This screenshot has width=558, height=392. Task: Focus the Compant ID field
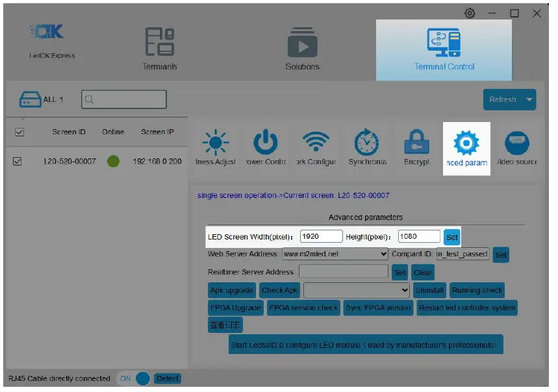(x=463, y=254)
